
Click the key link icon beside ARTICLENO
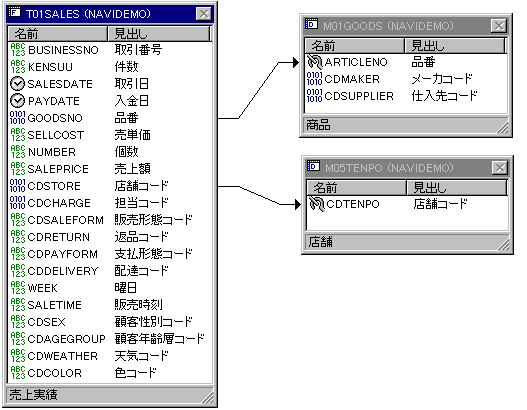[x=315, y=62]
